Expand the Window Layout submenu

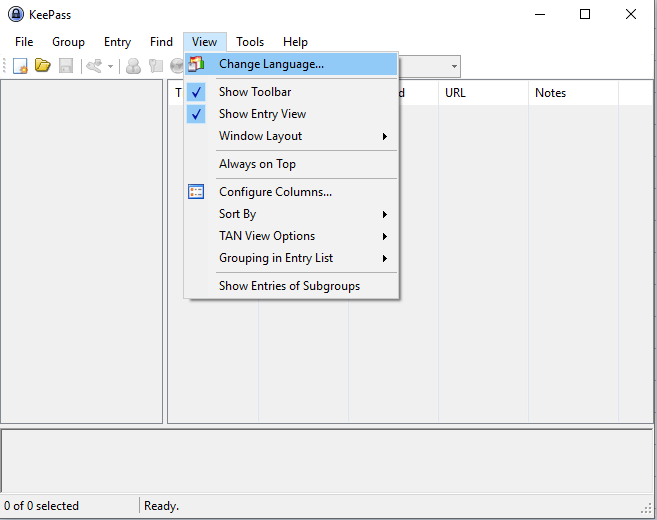291,136
